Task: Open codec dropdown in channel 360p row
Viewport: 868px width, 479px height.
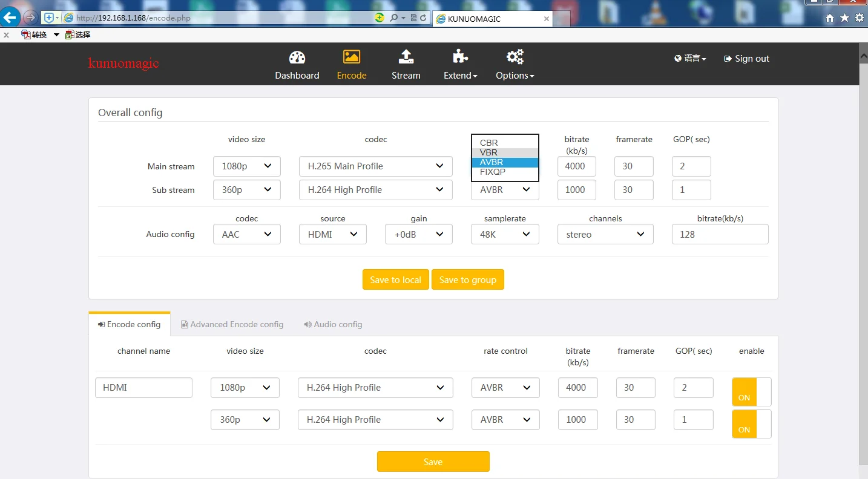Action: 375,420
